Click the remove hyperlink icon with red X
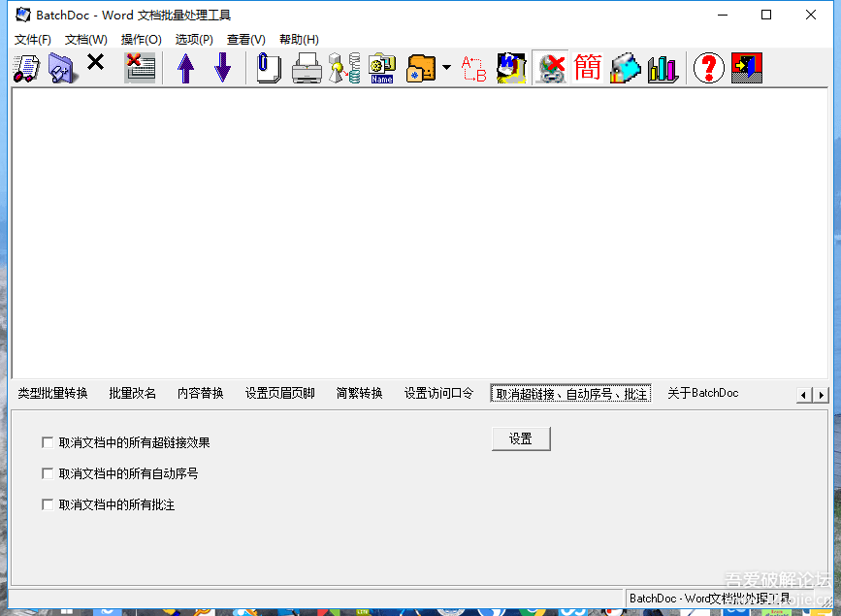841x616 pixels. [550, 68]
